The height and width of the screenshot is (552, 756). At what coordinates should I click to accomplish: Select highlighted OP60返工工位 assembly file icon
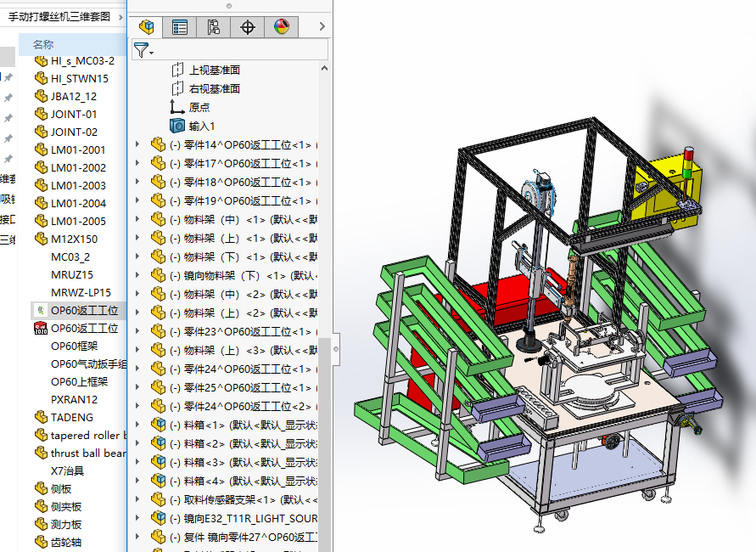(41, 310)
